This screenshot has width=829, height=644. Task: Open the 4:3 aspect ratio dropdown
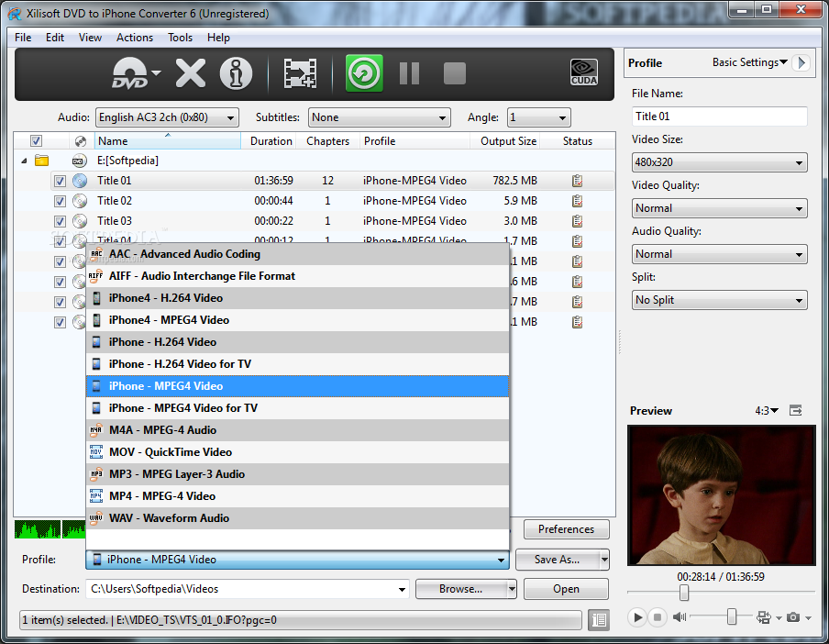[766, 411]
